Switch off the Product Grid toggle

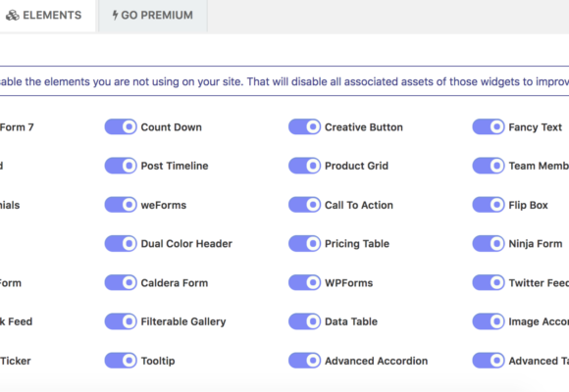pyautogui.click(x=304, y=166)
